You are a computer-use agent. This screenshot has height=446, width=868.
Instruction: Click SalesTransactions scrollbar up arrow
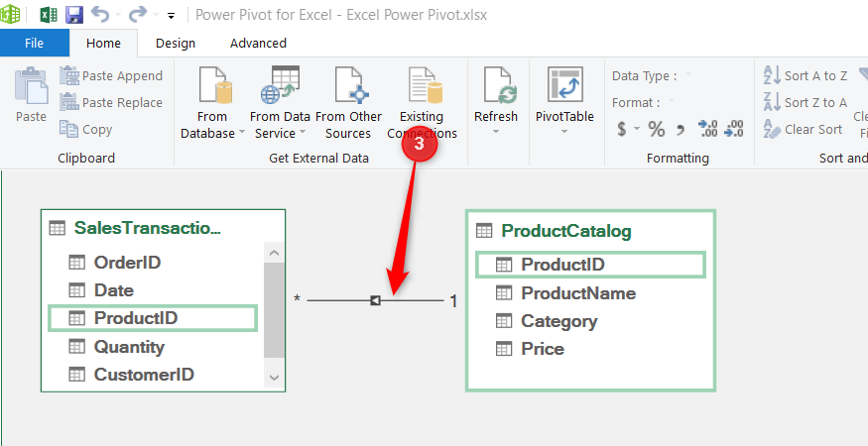click(275, 254)
